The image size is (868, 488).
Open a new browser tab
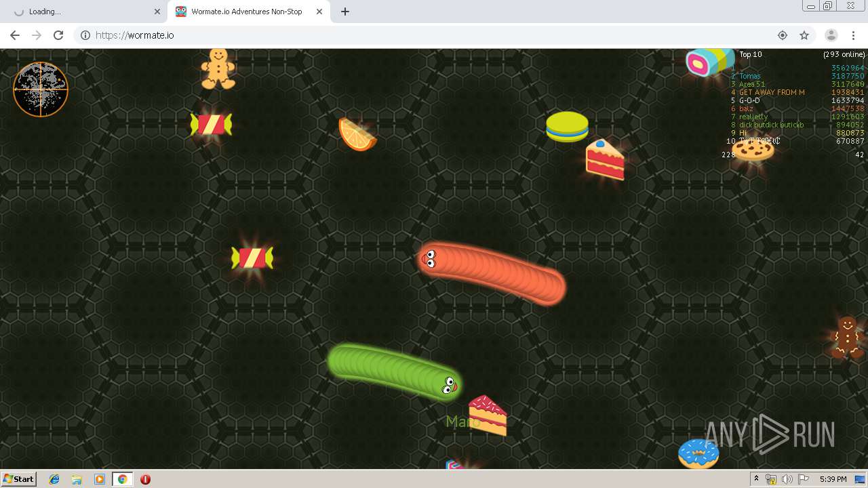click(x=345, y=12)
